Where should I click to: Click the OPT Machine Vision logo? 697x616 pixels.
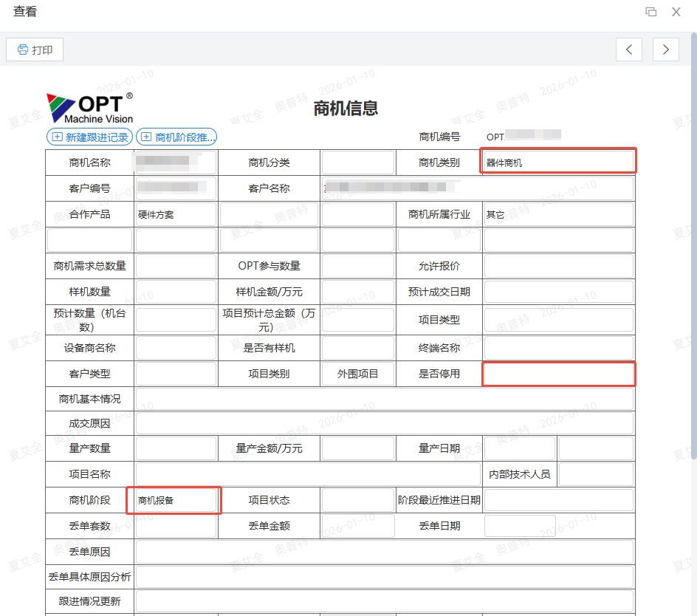click(89, 108)
